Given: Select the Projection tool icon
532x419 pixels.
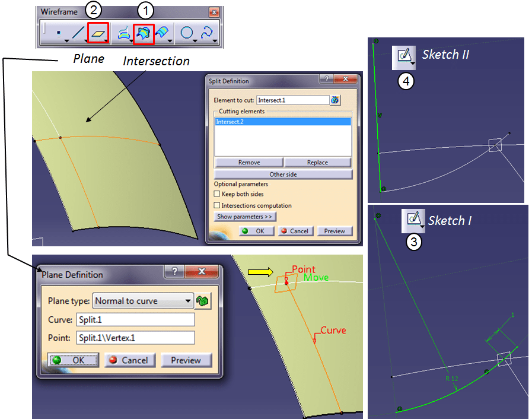Looking at the screenshot, I should (125, 34).
